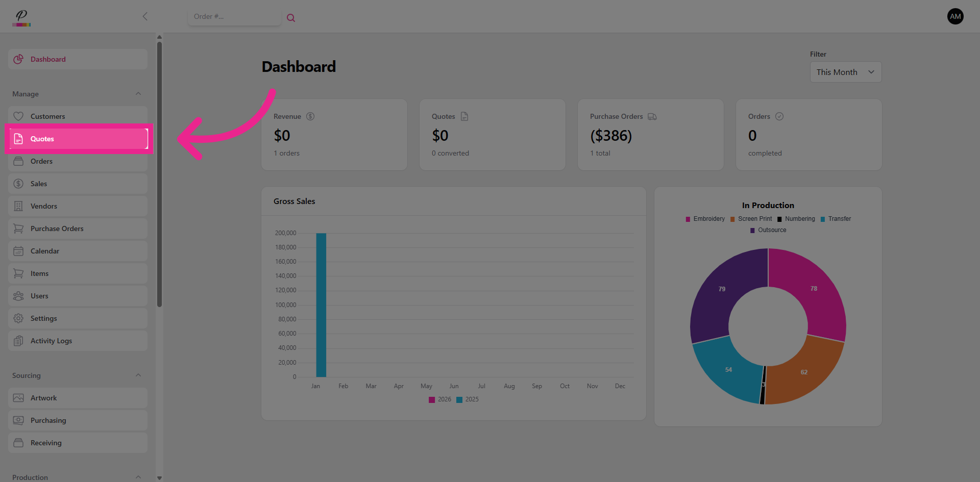Click the Calendar icon in sidebar
Image resolution: width=980 pixels, height=482 pixels.
[x=18, y=251]
